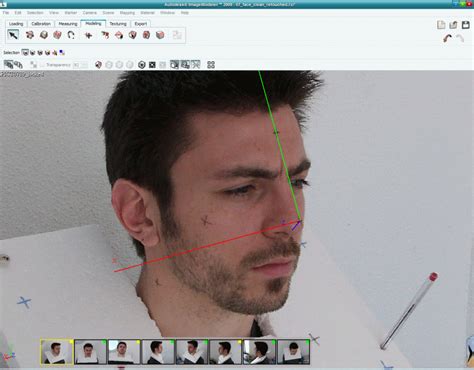Image resolution: width=474 pixels, height=370 pixels.
Task: Select the yellow-bordered first photo thumbnail
Action: tap(57, 351)
